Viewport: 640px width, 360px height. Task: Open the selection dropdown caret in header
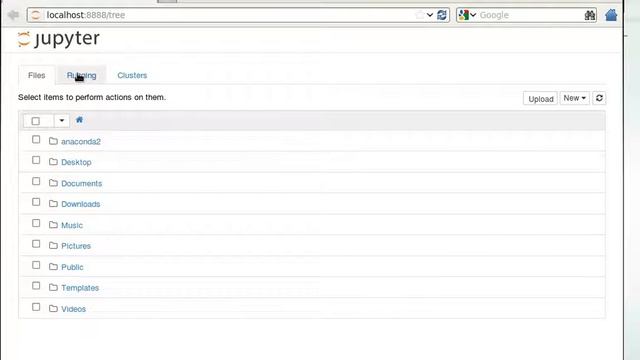click(x=62, y=121)
